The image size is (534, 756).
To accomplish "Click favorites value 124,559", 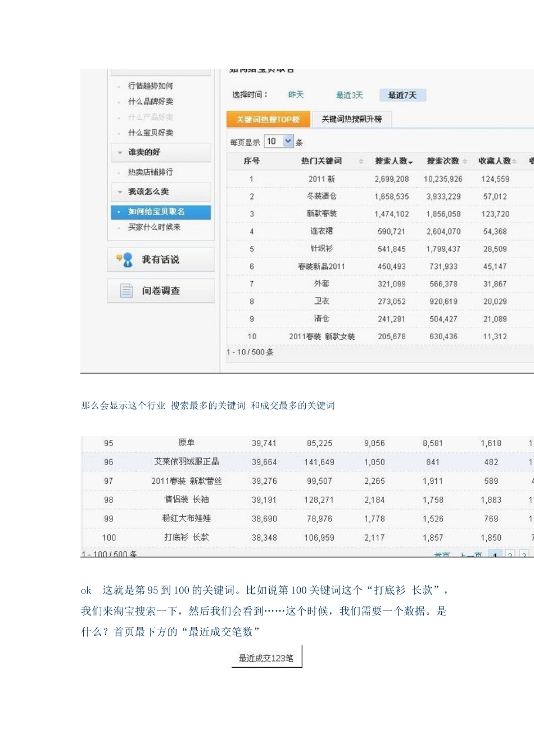I will tap(495, 179).
